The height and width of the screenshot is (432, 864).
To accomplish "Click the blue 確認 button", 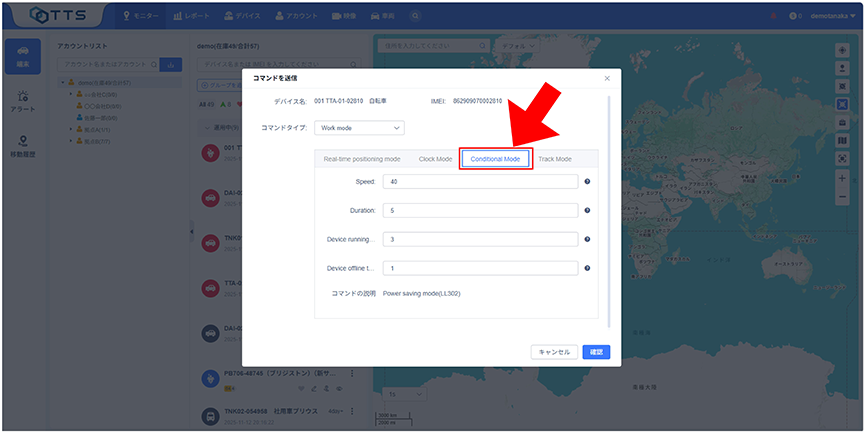I will click(596, 352).
